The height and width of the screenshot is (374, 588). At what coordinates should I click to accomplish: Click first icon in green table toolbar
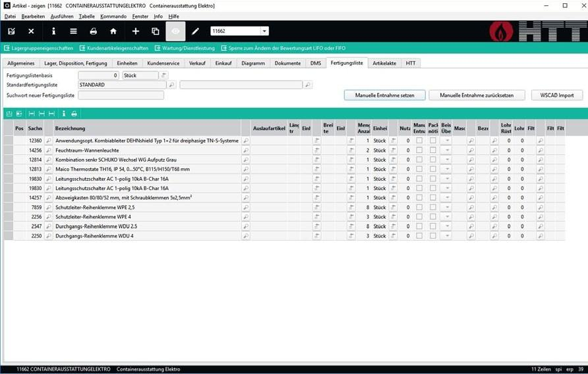coord(9,113)
